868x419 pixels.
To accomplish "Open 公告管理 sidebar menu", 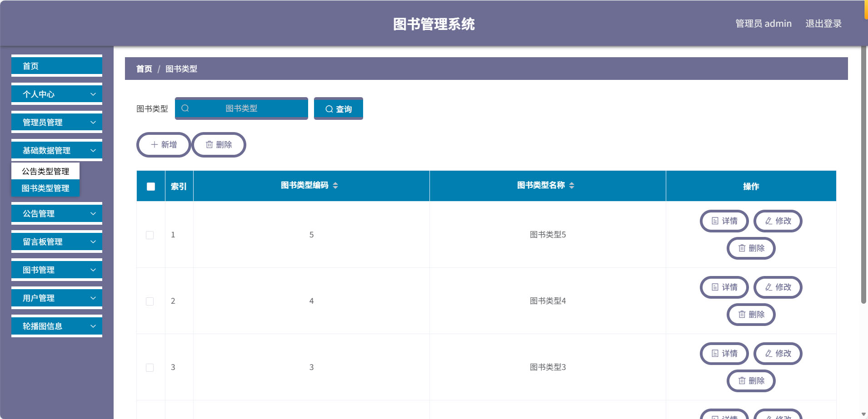I will (x=57, y=214).
